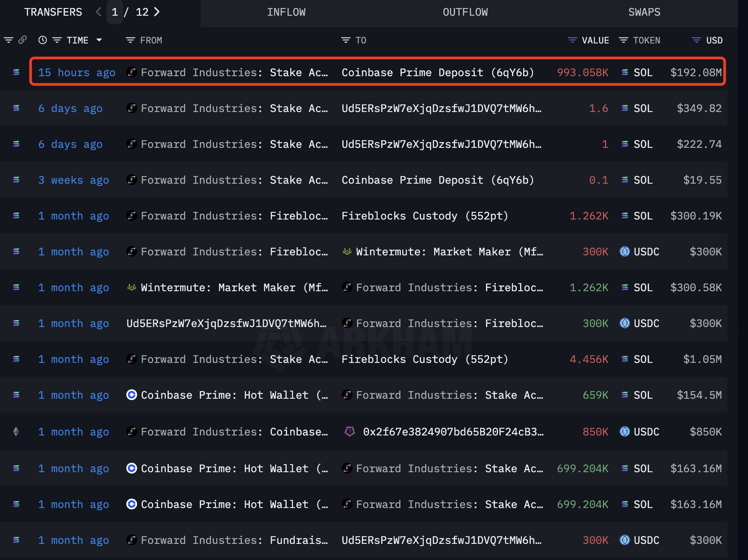The height and width of the screenshot is (560, 748).
Task: Click the USDC token icon on the 300K transfer
Action: [x=626, y=251]
